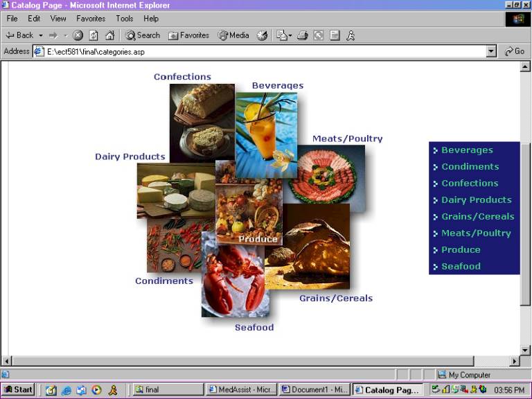Open the View menu
The width and height of the screenshot is (532, 399).
[x=58, y=19]
